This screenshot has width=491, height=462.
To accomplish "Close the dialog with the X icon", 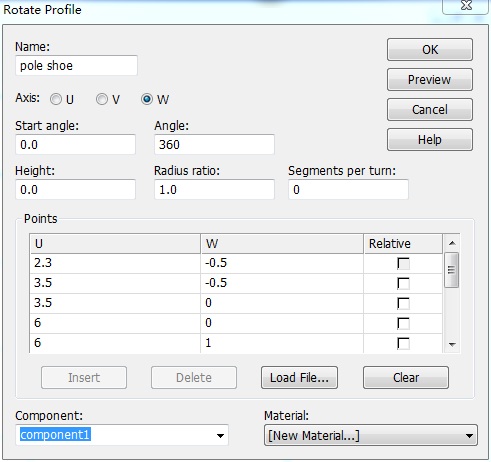I will tap(466, 6).
